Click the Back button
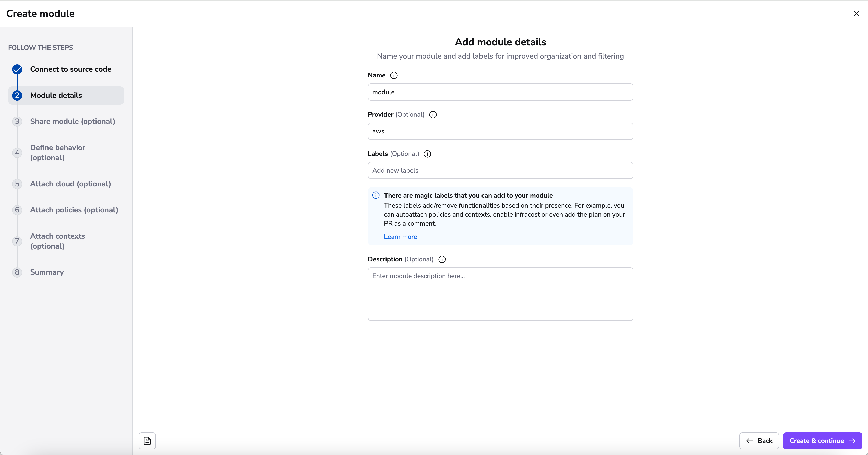The image size is (868, 455). 759,441
